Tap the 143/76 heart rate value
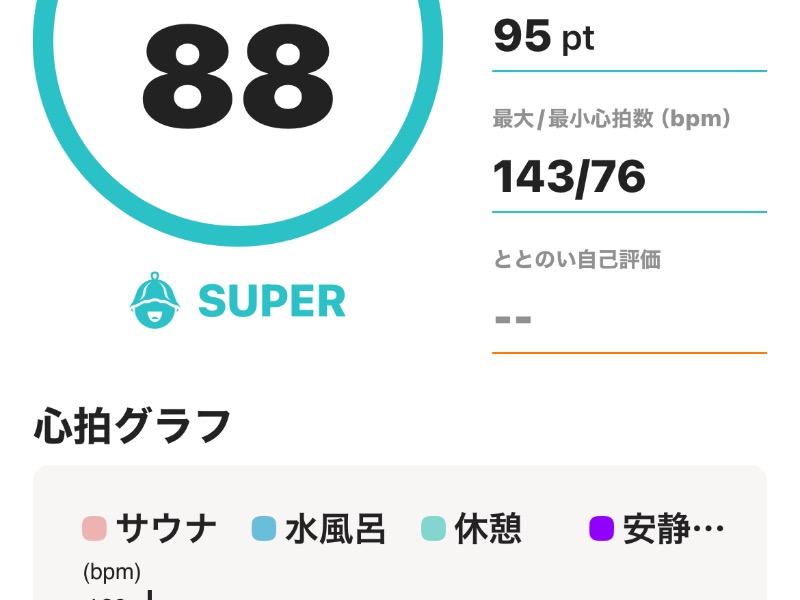Screen dimensions: 800x600 pyautogui.click(x=569, y=177)
